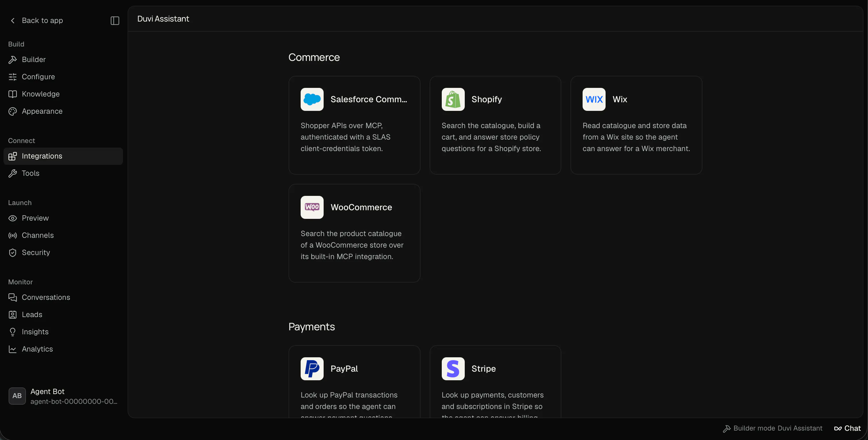Click the Salesforce description about SLAS token

[x=345, y=137]
